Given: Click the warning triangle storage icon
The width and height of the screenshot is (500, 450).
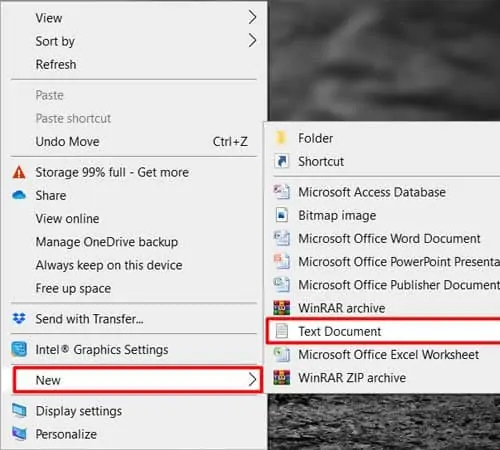Looking at the screenshot, I should point(19,172).
